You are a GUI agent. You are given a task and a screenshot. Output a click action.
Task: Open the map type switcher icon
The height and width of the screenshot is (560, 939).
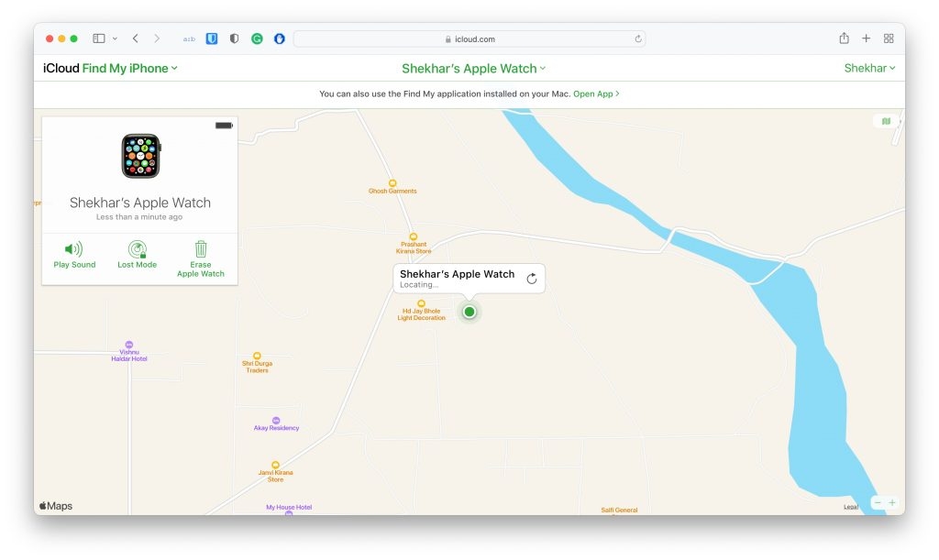coord(886,122)
